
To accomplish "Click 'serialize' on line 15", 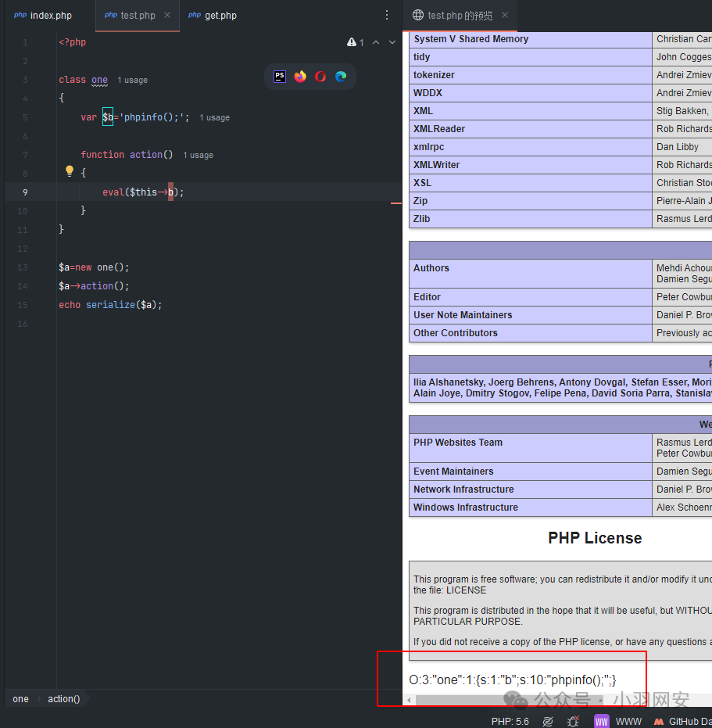I will click(x=110, y=305).
